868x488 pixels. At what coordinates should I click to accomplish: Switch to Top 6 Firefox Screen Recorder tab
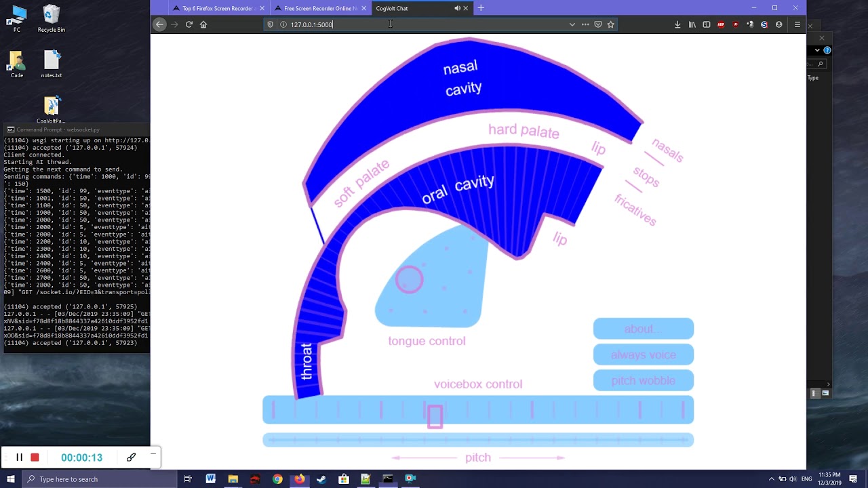point(218,8)
